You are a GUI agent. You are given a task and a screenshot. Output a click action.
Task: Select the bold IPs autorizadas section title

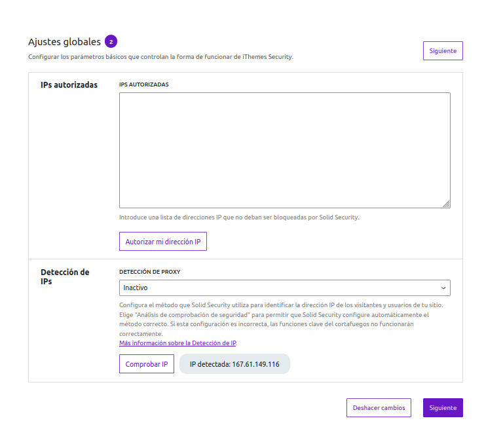[x=69, y=84]
